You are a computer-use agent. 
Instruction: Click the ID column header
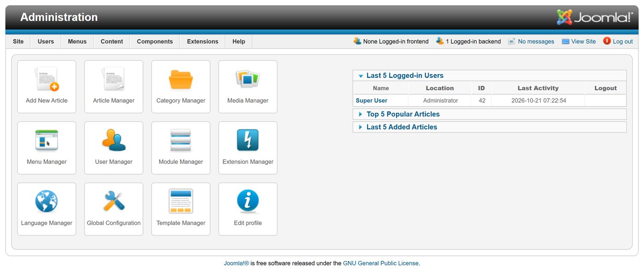click(482, 88)
